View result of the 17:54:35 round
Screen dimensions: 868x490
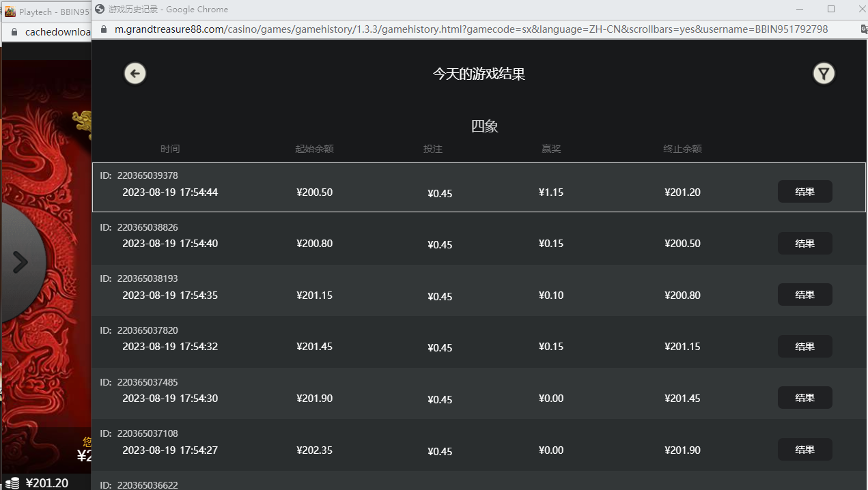pyautogui.click(x=804, y=295)
